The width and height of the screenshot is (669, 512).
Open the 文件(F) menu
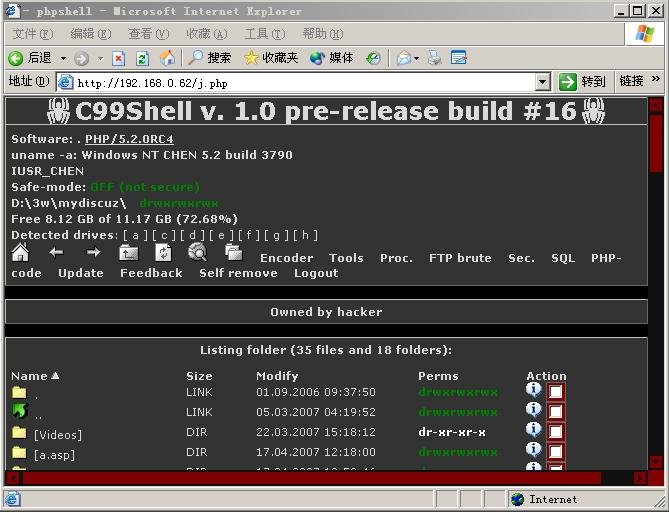(x=32, y=34)
